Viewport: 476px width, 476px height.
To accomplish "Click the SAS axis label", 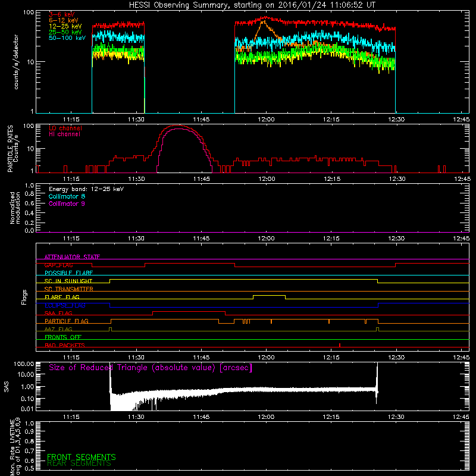I will pos(7,387).
